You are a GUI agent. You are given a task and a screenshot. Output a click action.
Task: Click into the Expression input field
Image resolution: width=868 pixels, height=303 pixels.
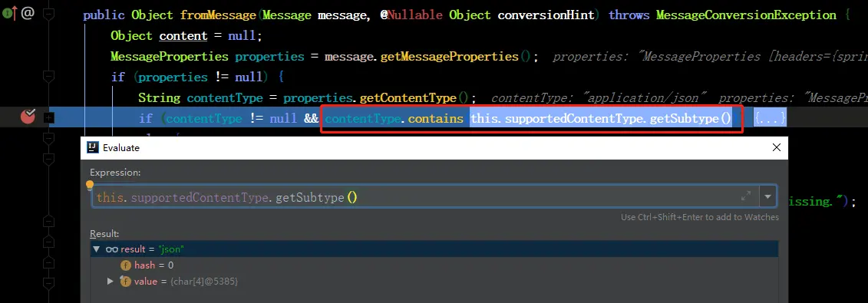(x=415, y=197)
